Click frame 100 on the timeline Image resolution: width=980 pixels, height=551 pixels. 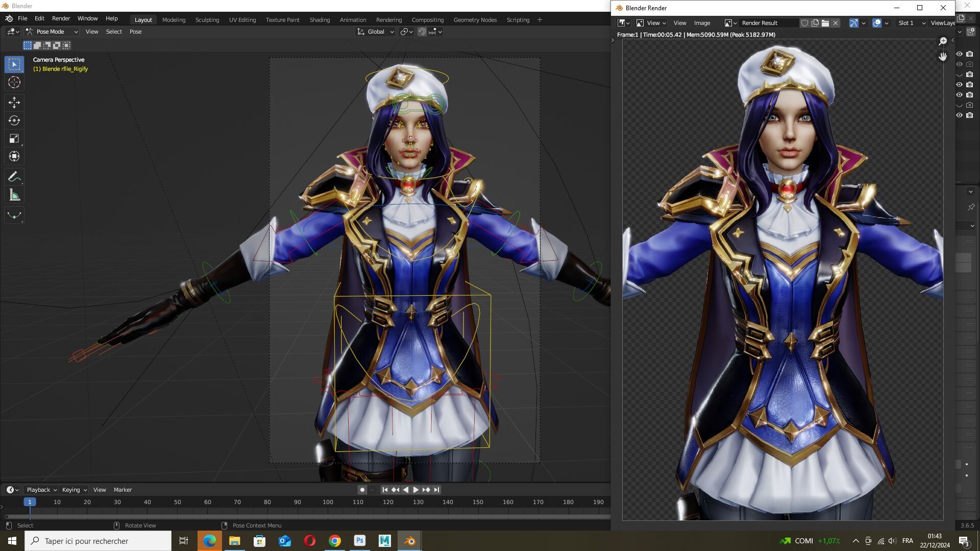328,502
